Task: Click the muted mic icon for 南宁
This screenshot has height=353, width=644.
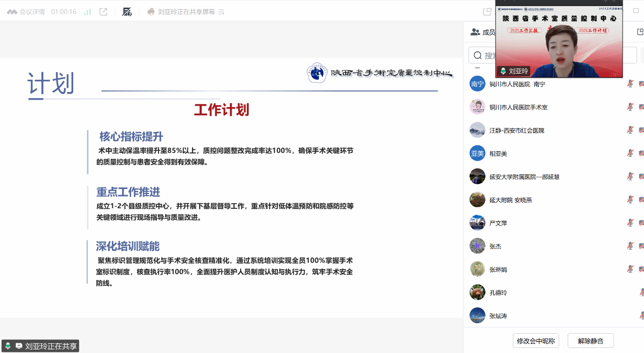Action: click(x=630, y=84)
